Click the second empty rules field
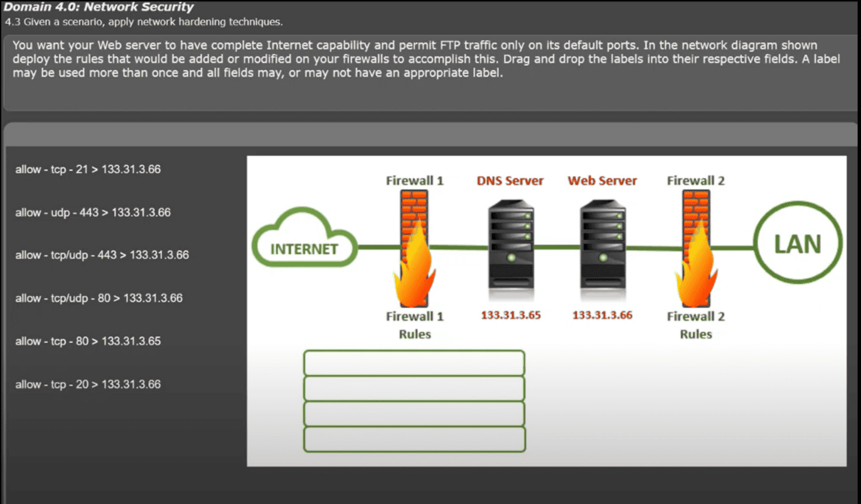 pyautogui.click(x=414, y=388)
